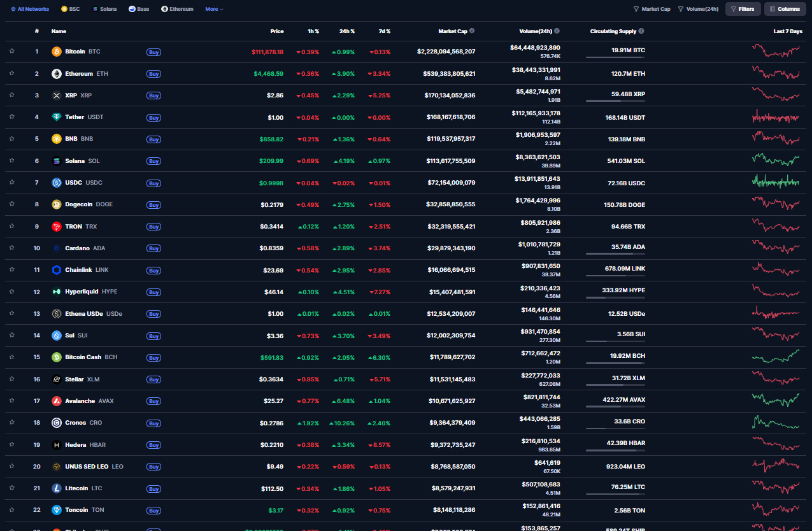Toggle watchlist star for Chainlink

point(11,270)
